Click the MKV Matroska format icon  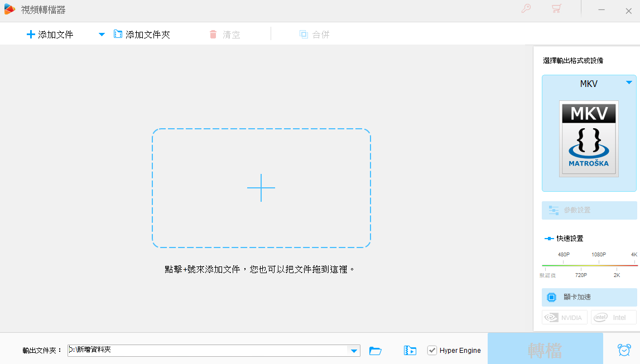[x=589, y=139]
